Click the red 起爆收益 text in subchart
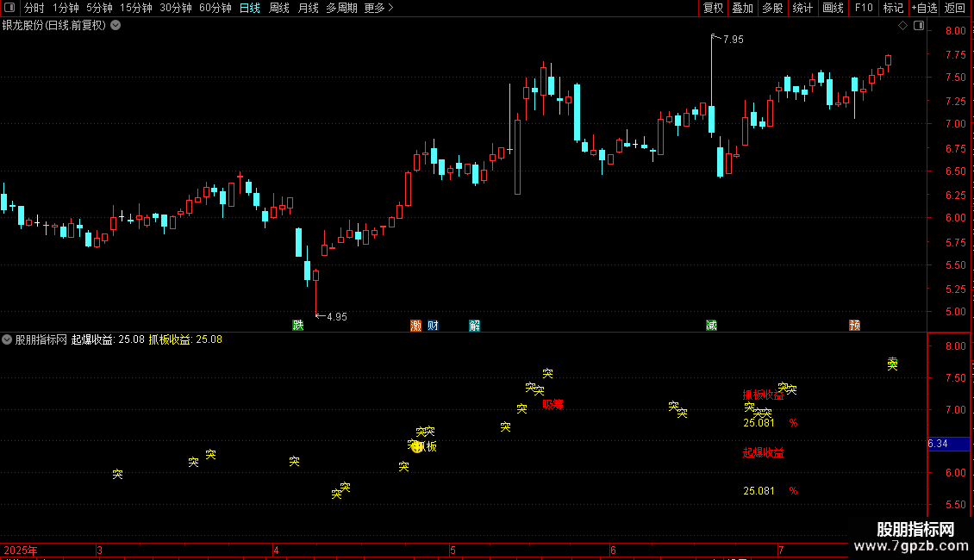The image size is (974, 560). [764, 452]
